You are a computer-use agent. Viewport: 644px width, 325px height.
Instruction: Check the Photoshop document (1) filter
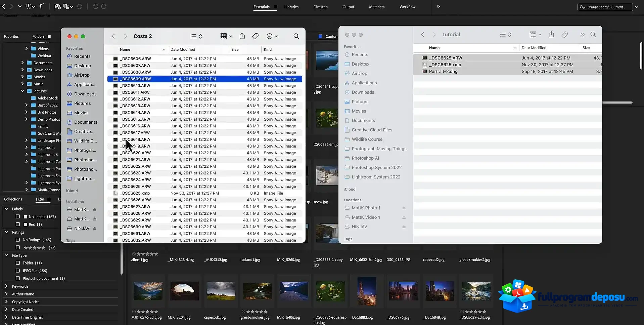[x=18, y=278]
